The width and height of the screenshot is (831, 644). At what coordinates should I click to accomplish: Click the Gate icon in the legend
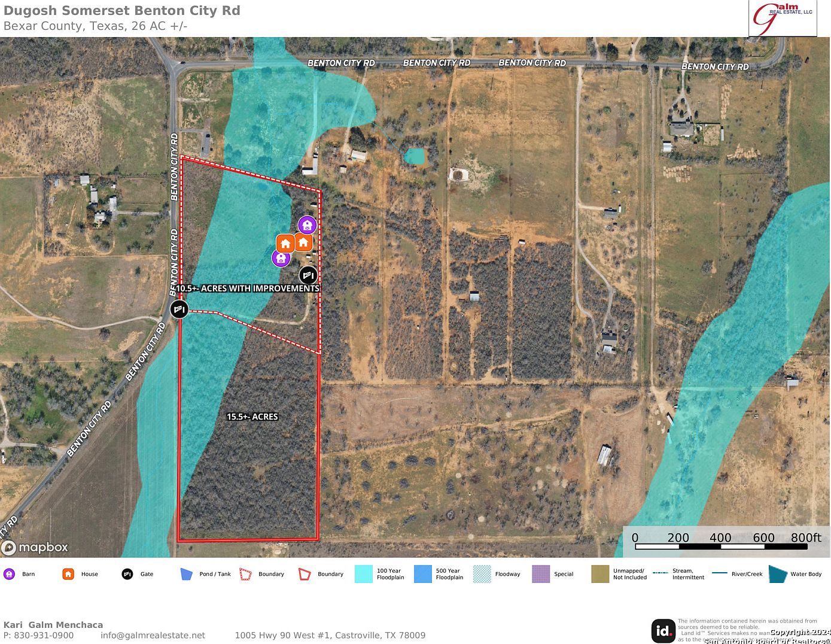[127, 573]
